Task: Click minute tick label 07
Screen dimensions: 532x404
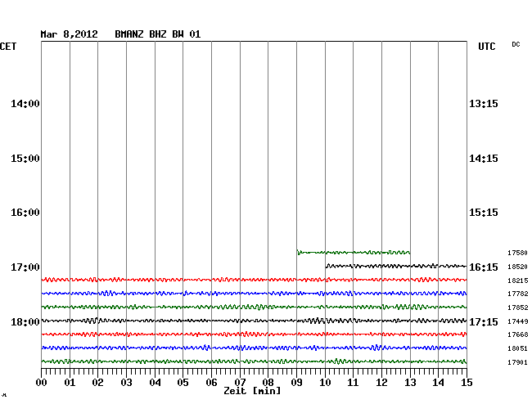Action: (240, 383)
